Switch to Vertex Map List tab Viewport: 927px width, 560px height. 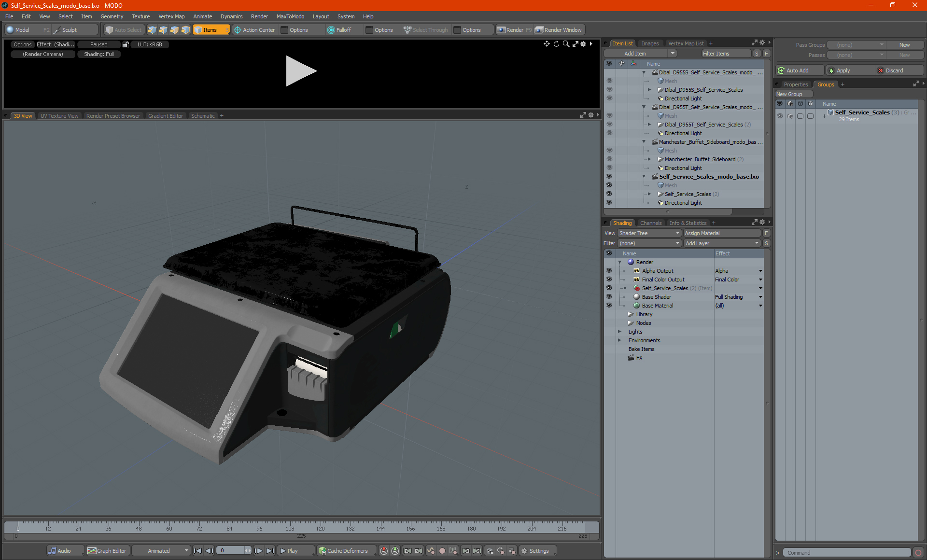(x=686, y=43)
